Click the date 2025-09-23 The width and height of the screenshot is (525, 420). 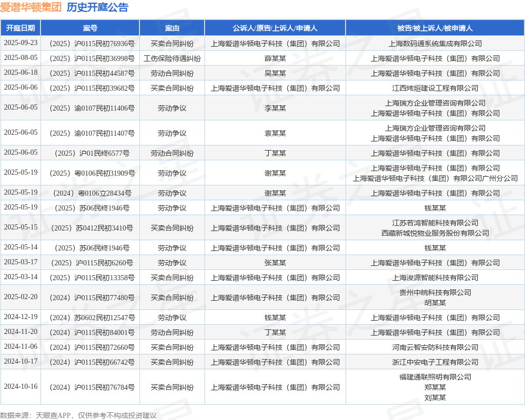[21, 43]
